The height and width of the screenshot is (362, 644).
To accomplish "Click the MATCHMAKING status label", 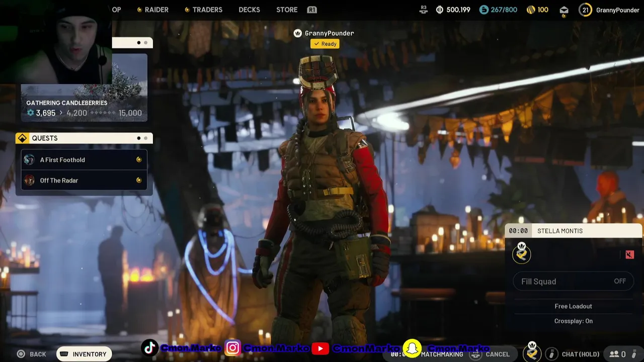I will pos(442,354).
